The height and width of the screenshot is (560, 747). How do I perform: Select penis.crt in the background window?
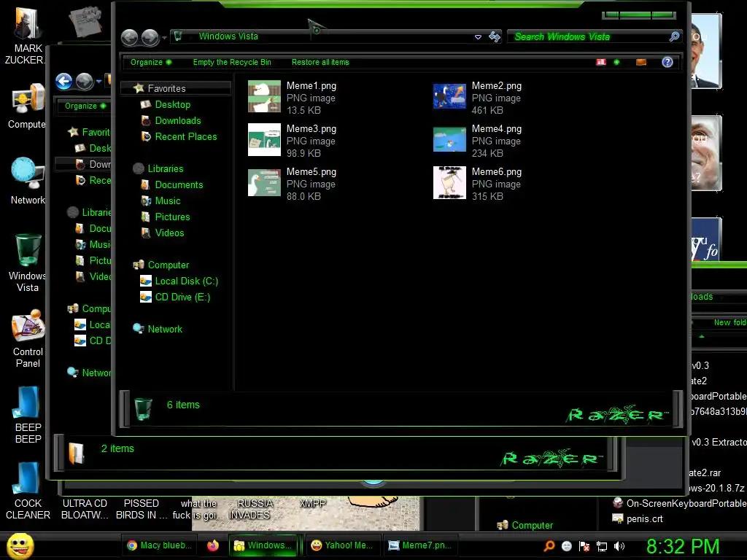pyautogui.click(x=637, y=518)
